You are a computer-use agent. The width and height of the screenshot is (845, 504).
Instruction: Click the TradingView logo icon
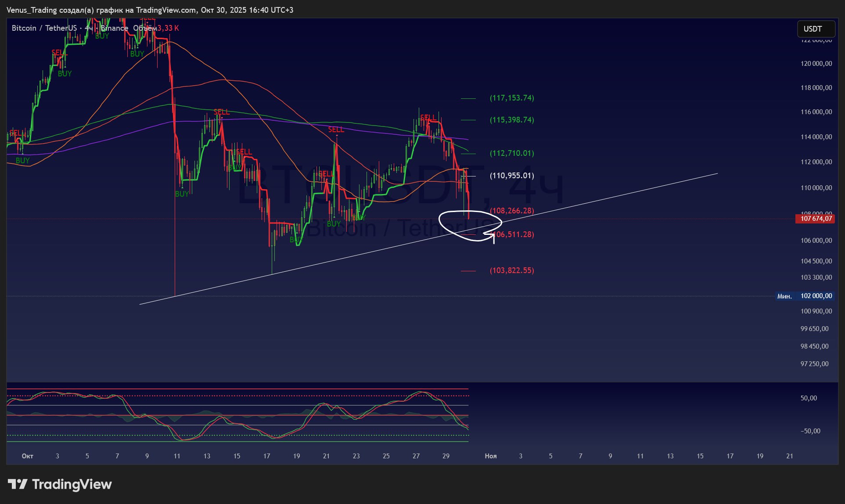(18, 484)
